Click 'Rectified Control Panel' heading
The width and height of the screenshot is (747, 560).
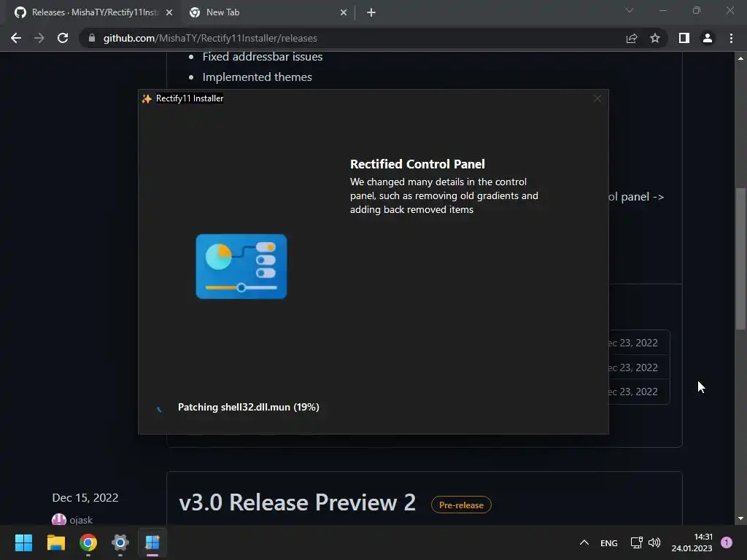417,164
